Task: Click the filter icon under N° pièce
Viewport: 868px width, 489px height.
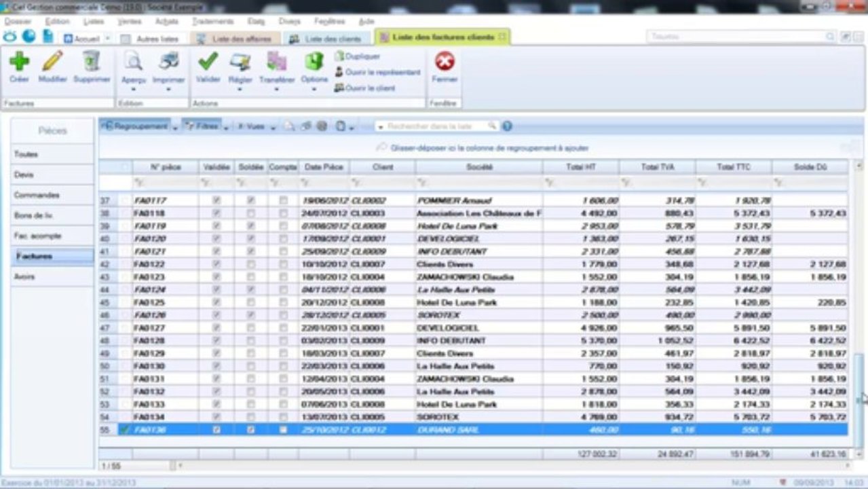Action: coord(138,183)
